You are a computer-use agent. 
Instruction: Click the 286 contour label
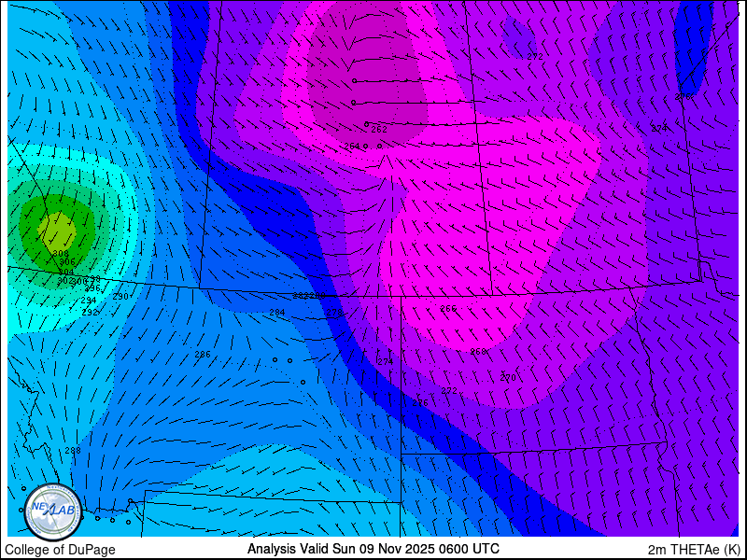(203, 355)
